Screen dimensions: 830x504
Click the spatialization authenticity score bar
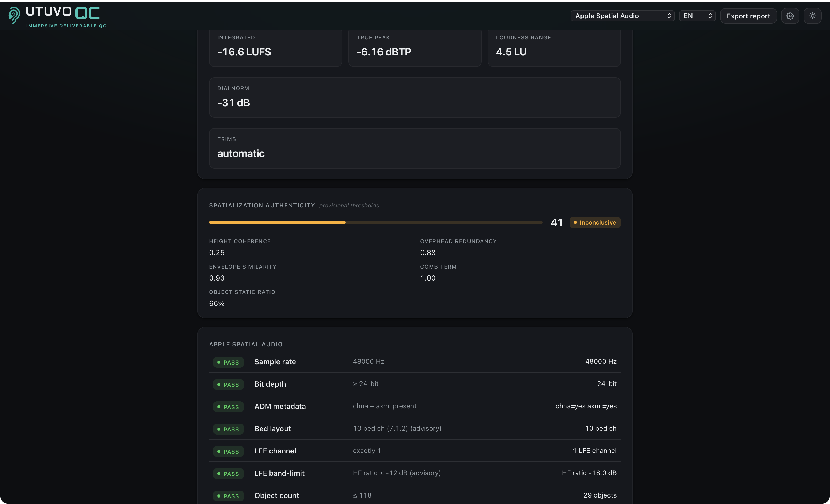point(376,222)
